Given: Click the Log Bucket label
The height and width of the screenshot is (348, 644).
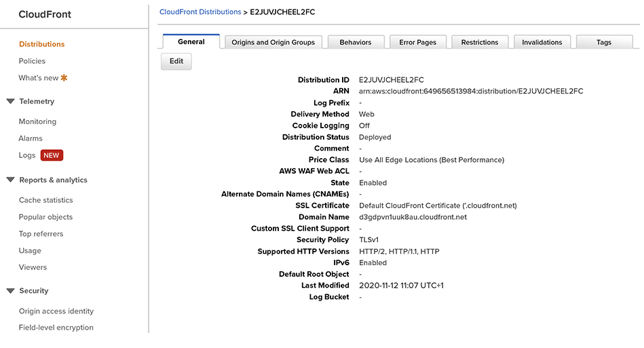Looking at the screenshot, I should [329, 296].
